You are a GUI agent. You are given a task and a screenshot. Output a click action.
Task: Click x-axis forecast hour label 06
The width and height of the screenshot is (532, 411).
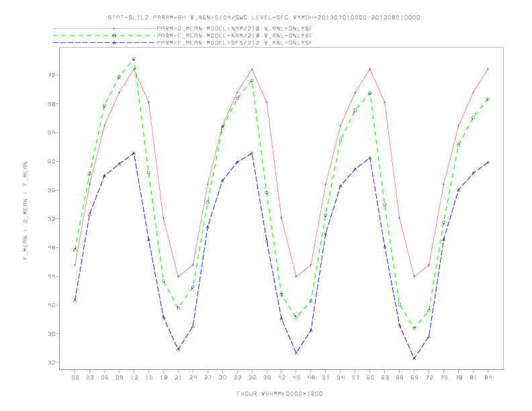tap(105, 377)
